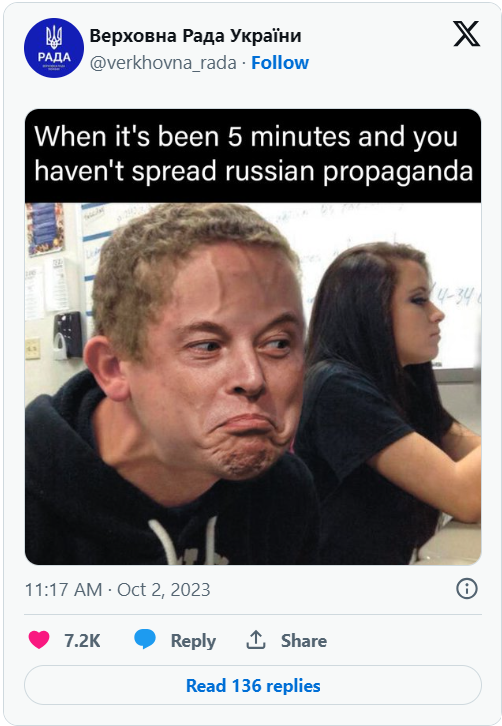
Task: Click the blue reply bubble icon
Action: point(145,639)
